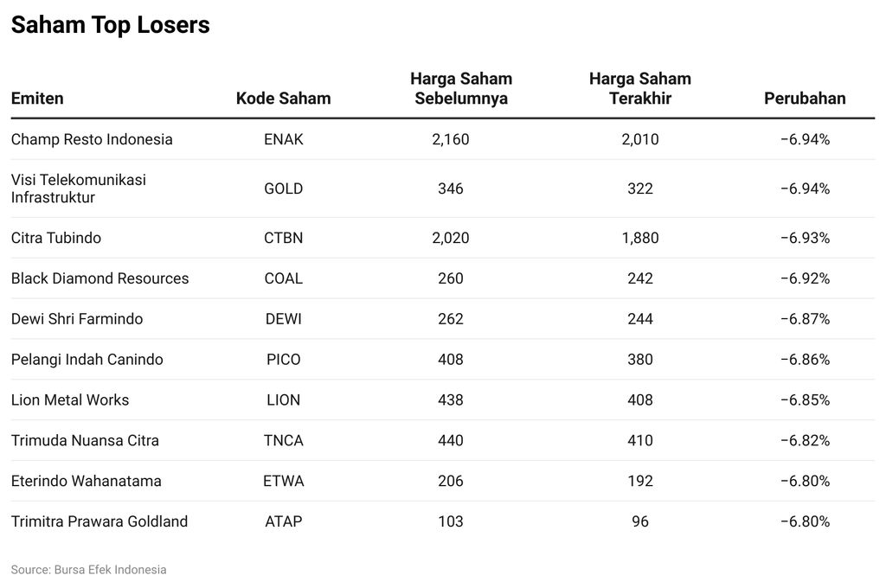
Task: Click the Harga Saham Terakhir header
Action: [x=639, y=89]
